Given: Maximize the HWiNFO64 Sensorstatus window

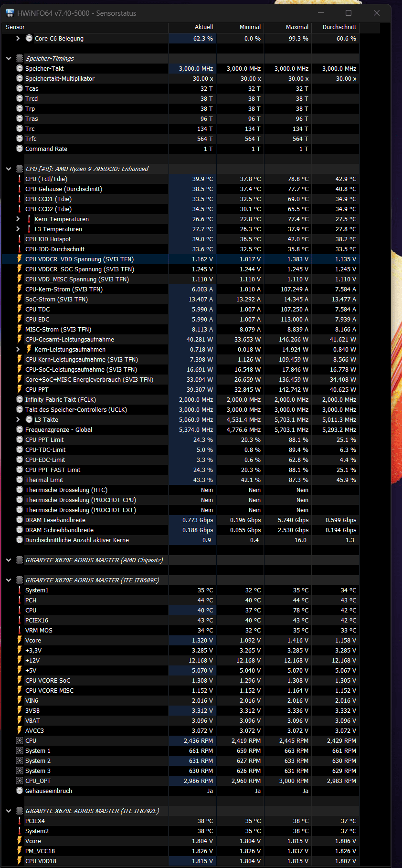Looking at the screenshot, I should tap(349, 13).
